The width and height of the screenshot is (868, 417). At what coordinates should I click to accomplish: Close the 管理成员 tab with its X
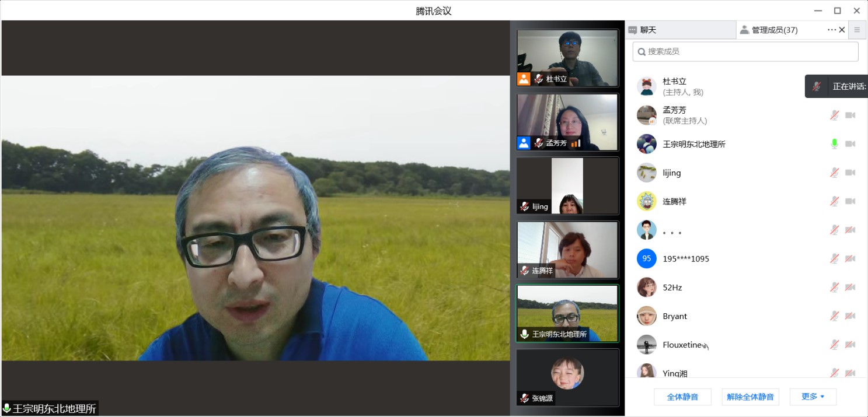(842, 30)
